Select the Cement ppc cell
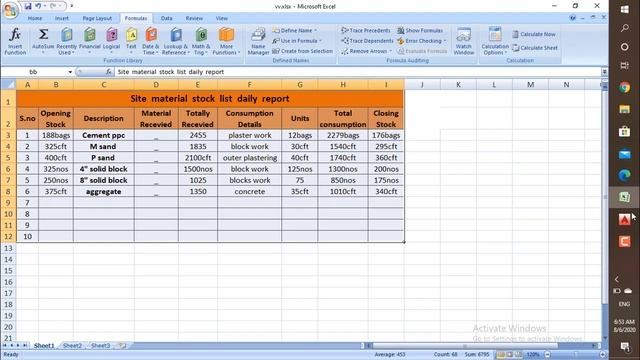 [x=104, y=135]
